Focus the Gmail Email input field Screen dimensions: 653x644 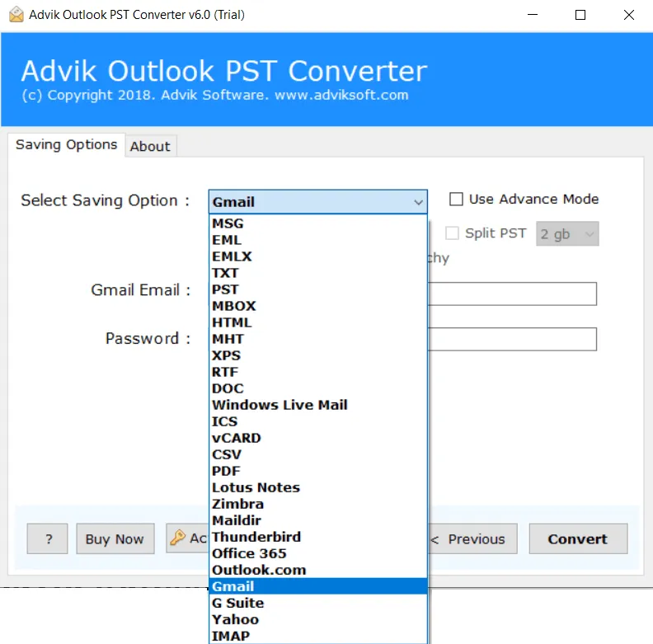tap(512, 294)
